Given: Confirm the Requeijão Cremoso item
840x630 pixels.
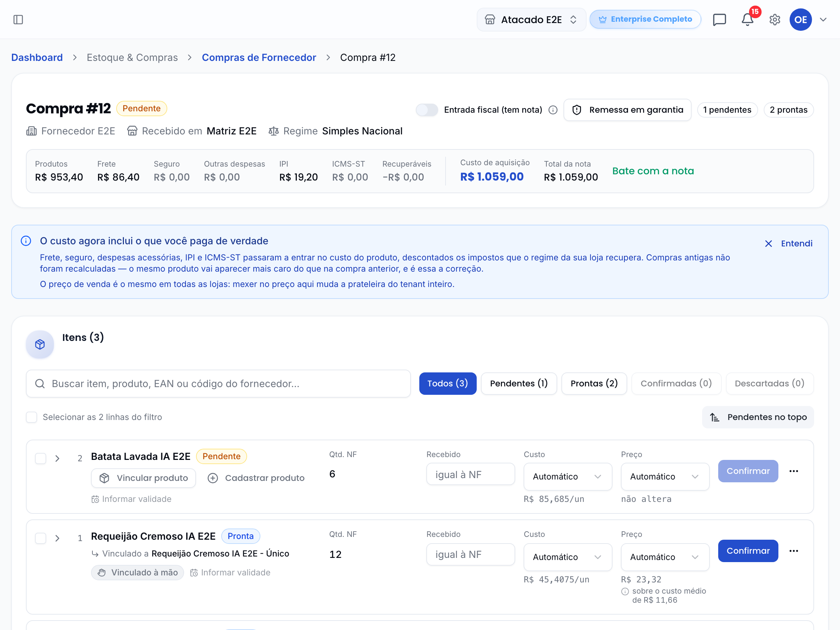Looking at the screenshot, I should [748, 551].
